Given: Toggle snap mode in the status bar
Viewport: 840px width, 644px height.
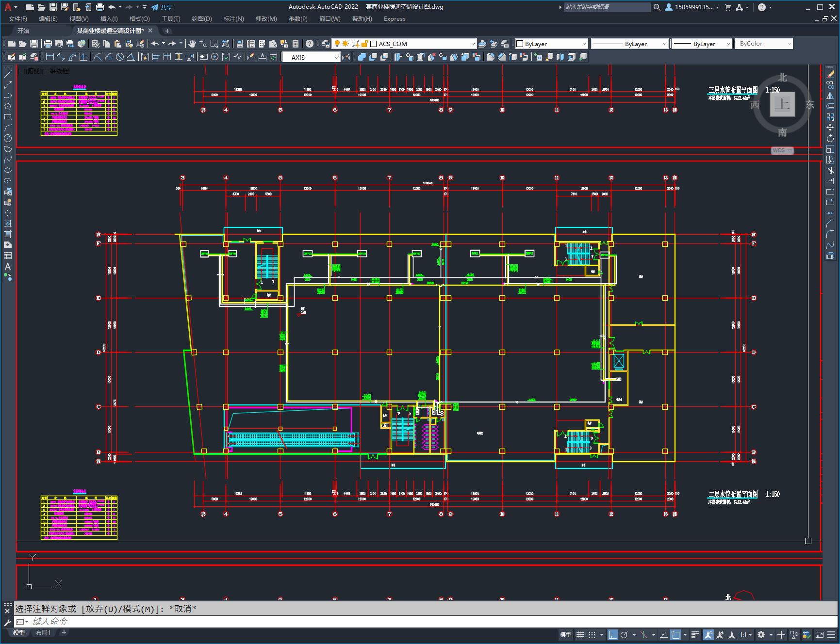Looking at the screenshot, I should tap(592, 634).
